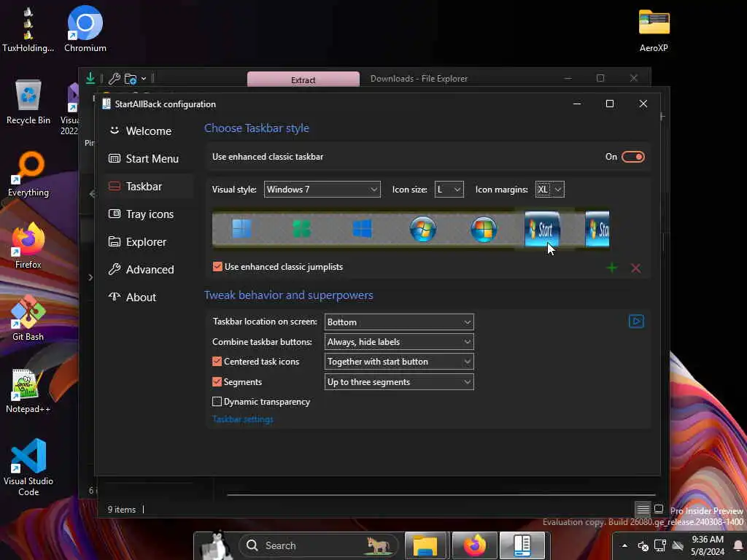Screen dimensions: 747x560
Task: Select the XP blue Start button style
Action: tap(542, 229)
